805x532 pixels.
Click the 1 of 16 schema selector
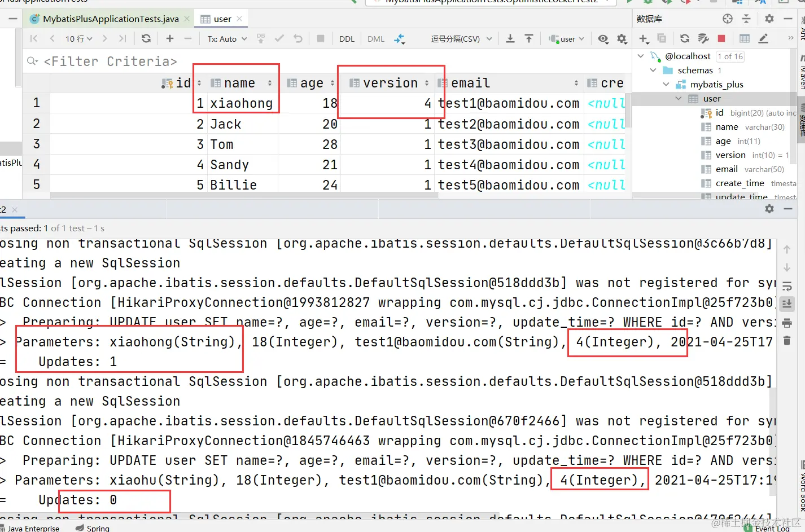[x=730, y=56]
